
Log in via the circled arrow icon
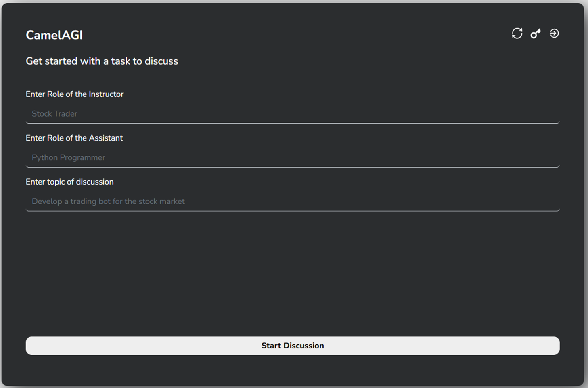554,34
